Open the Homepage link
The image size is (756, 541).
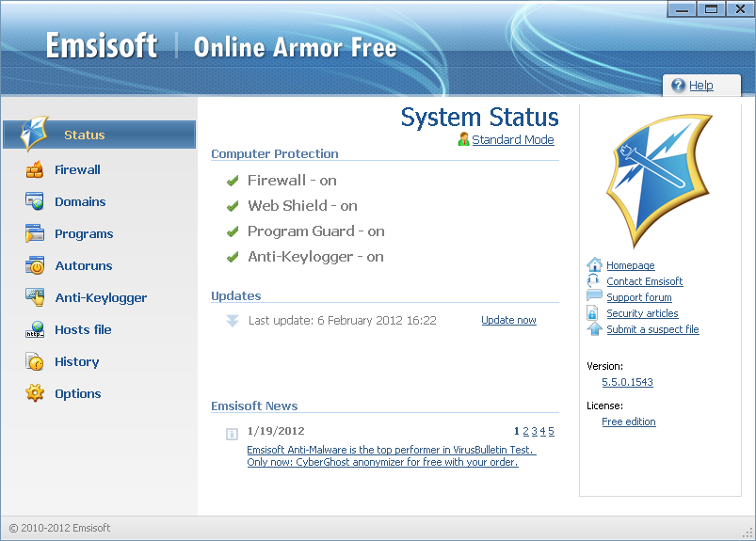click(631, 265)
